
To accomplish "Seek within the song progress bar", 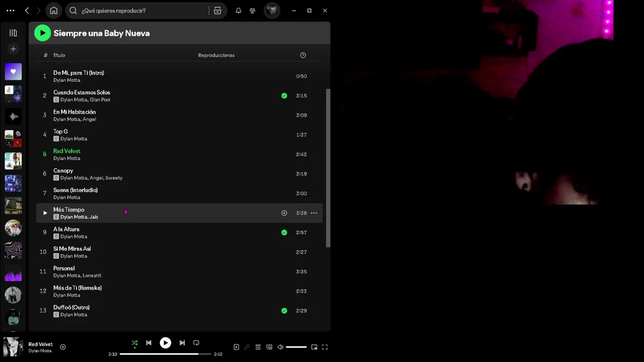I will click(x=165, y=354).
